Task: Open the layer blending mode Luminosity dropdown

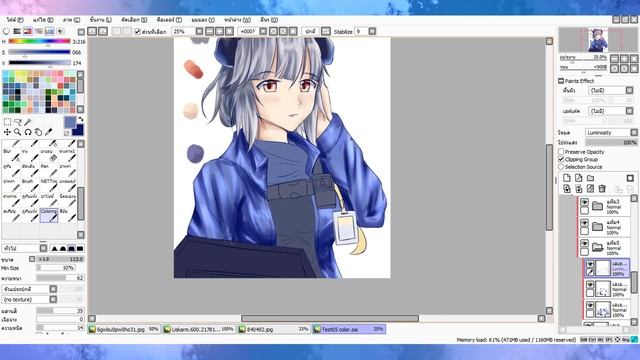Action: pos(634,132)
